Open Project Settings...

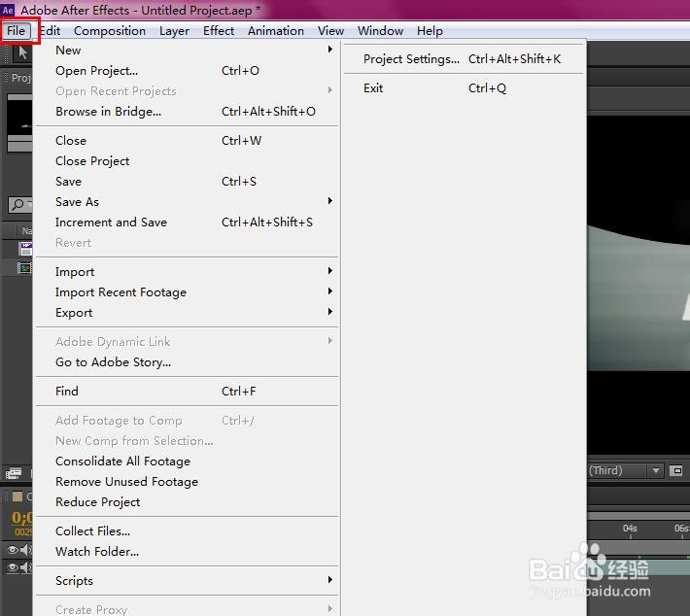coord(463,59)
